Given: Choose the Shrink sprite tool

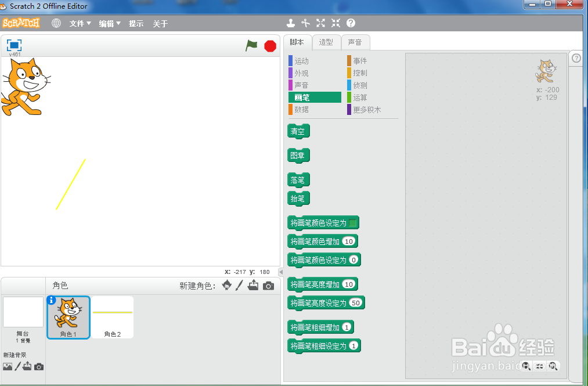Looking at the screenshot, I should [x=336, y=23].
